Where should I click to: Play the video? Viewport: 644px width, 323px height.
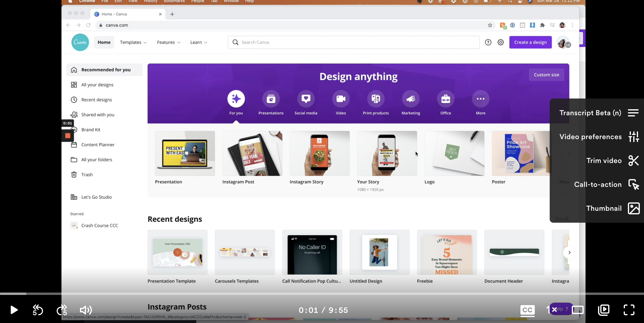(x=14, y=310)
